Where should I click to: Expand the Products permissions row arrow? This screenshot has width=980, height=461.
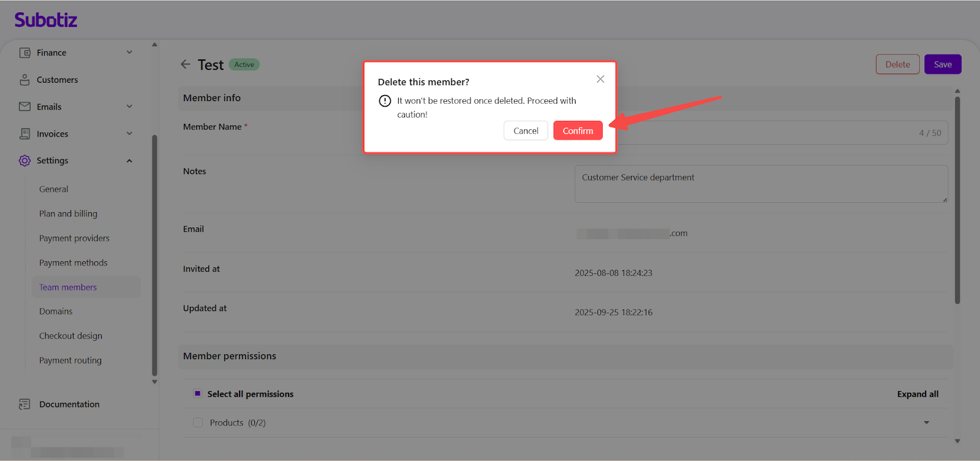point(926,422)
